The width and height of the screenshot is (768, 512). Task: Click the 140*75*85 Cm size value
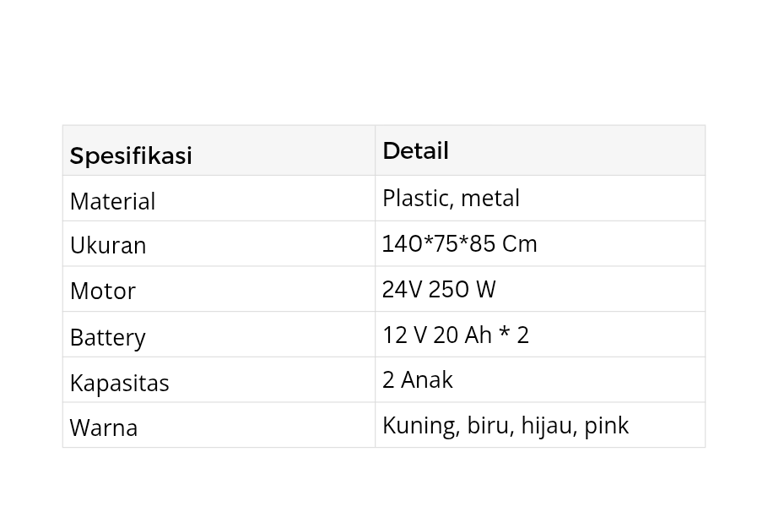click(459, 243)
